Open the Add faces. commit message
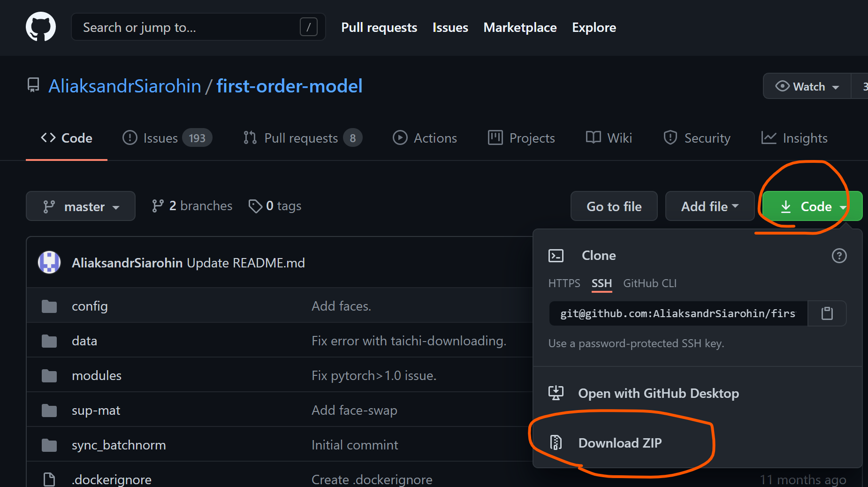 (x=342, y=306)
